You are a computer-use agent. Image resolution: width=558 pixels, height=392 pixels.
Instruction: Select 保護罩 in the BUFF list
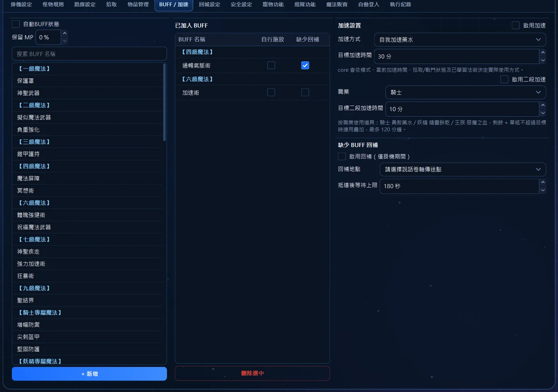[x=87, y=81]
